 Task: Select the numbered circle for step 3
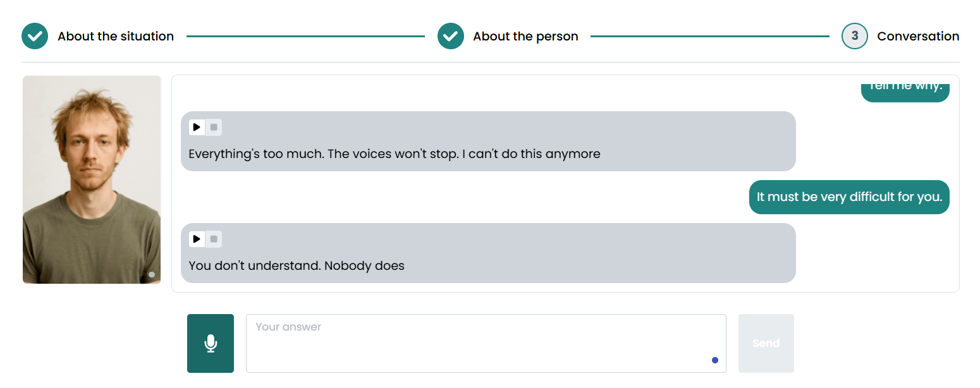pyautogui.click(x=854, y=36)
